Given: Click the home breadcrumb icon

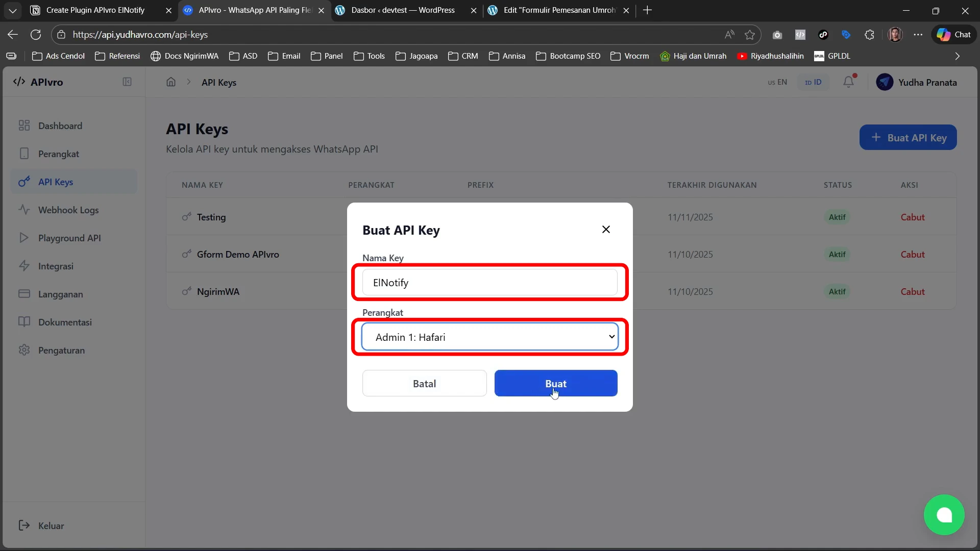Looking at the screenshot, I should (x=171, y=82).
